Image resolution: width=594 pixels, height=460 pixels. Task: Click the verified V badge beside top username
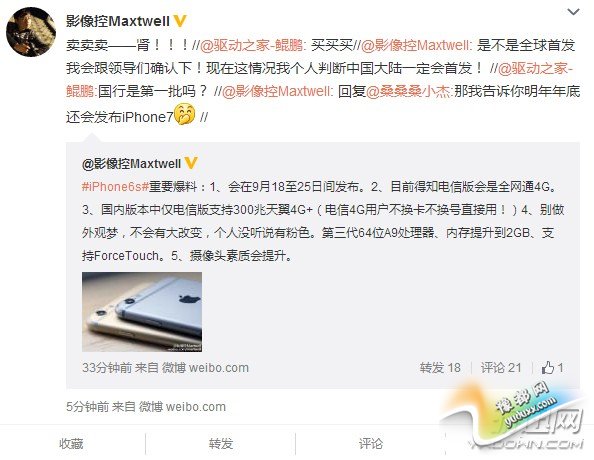[180, 21]
